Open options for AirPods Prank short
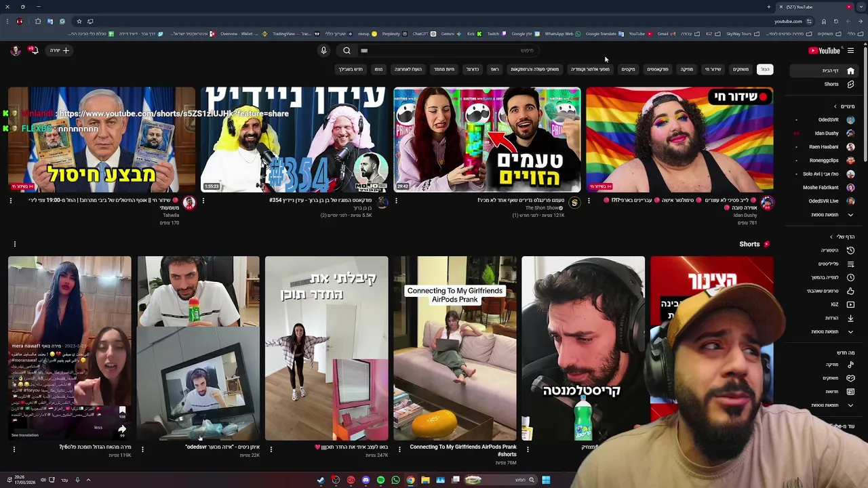This screenshot has width=868, height=488. click(x=399, y=449)
